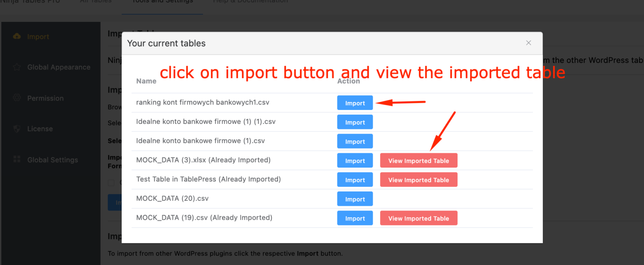This screenshot has height=265, width=644.
Task: View imported table for MOCK_DATA (3).xlsx
Action: pos(418,160)
